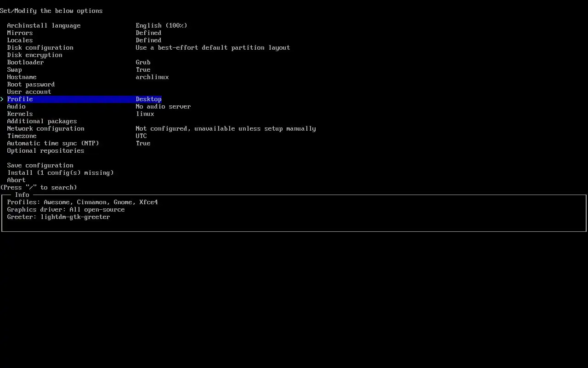Choose Save configuration
Screen dimensions: 588x368
coord(40,165)
